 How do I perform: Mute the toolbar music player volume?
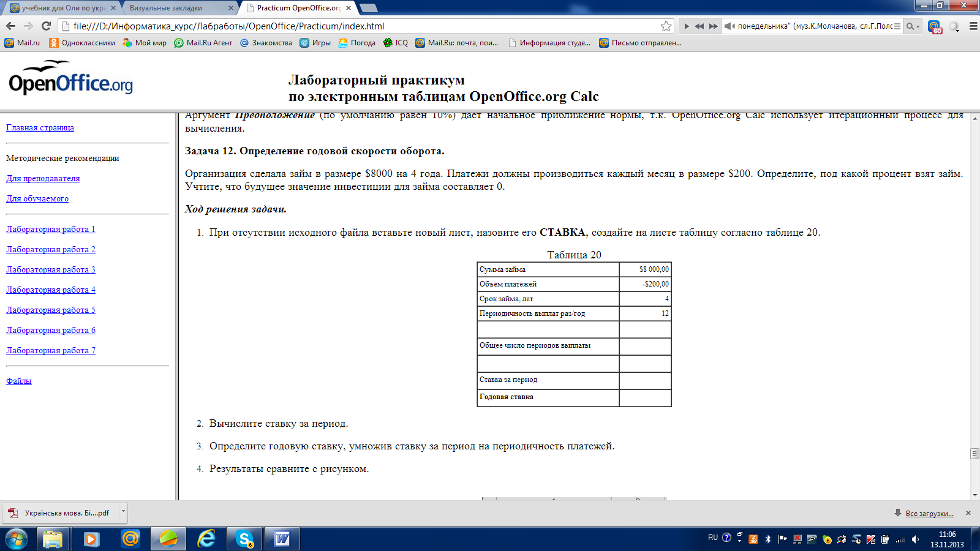[729, 26]
